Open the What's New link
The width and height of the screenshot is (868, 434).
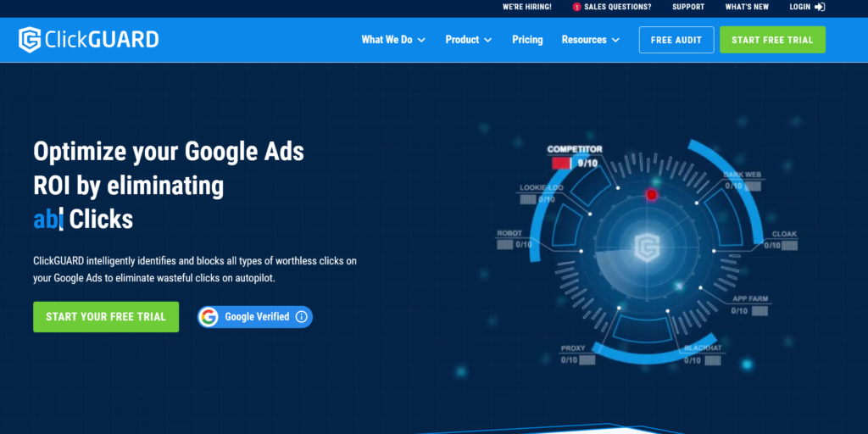pos(747,7)
